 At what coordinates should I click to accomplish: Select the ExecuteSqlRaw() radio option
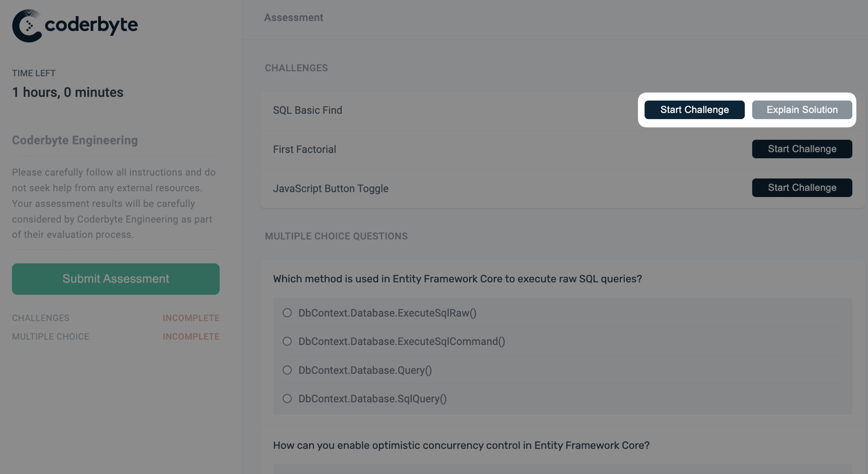pyautogui.click(x=287, y=313)
